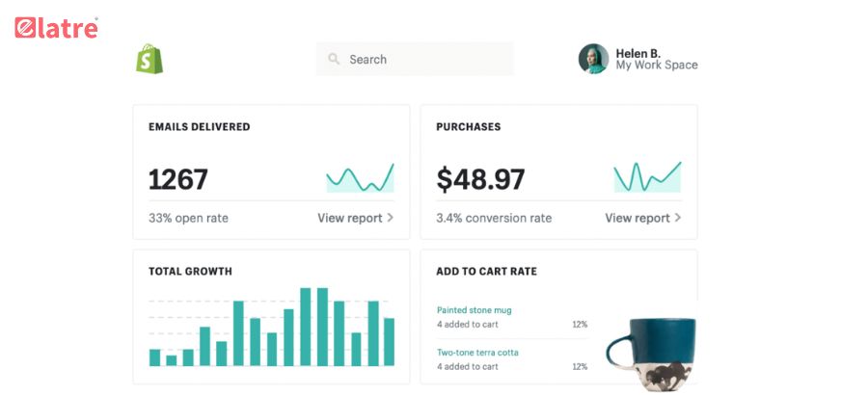Viewport: 868px width, 395px height.
Task: Open My Work Space label
Action: click(657, 66)
